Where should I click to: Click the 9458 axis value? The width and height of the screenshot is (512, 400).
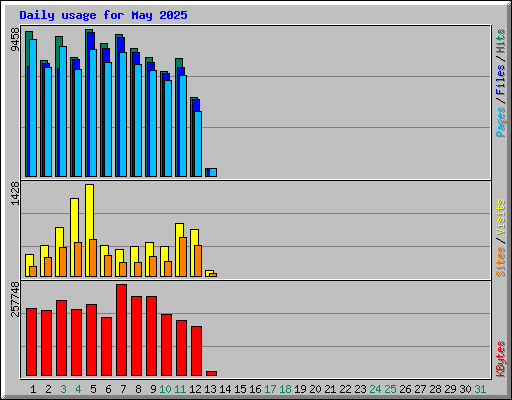[15, 40]
